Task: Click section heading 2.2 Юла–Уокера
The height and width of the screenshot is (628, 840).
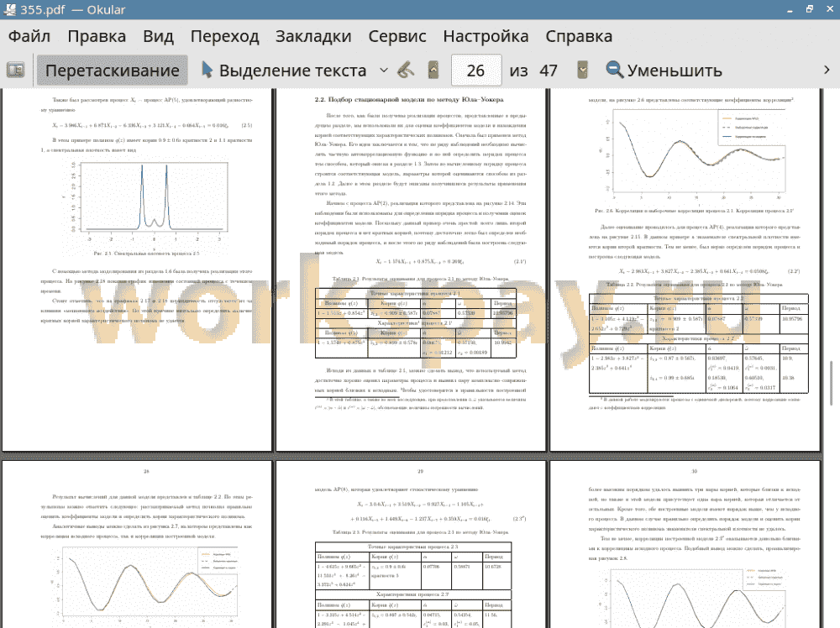Action: [409, 99]
